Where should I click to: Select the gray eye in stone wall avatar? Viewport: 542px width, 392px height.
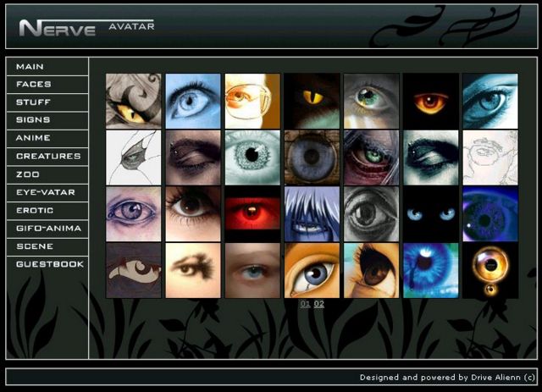tap(312, 157)
